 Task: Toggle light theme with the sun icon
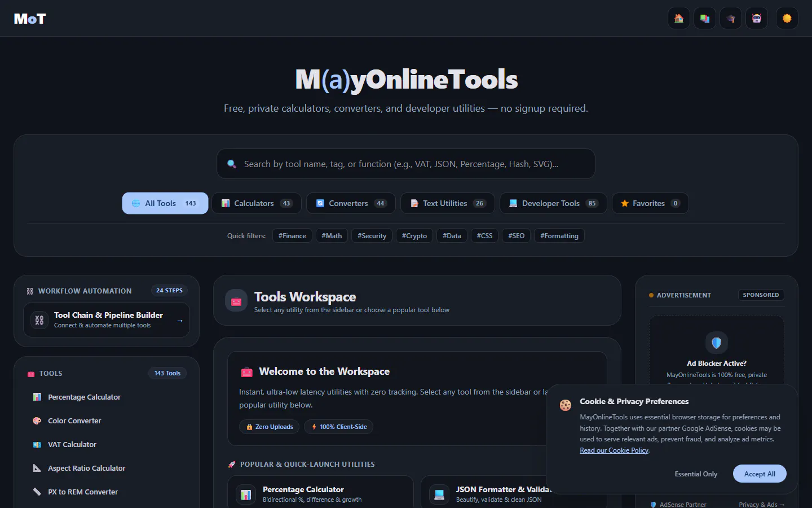787,19
